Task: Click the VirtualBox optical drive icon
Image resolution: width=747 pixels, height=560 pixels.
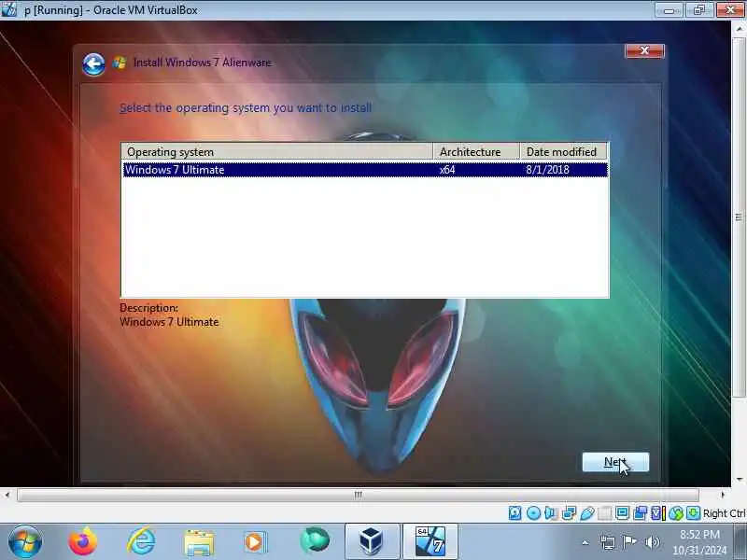Action: click(533, 512)
